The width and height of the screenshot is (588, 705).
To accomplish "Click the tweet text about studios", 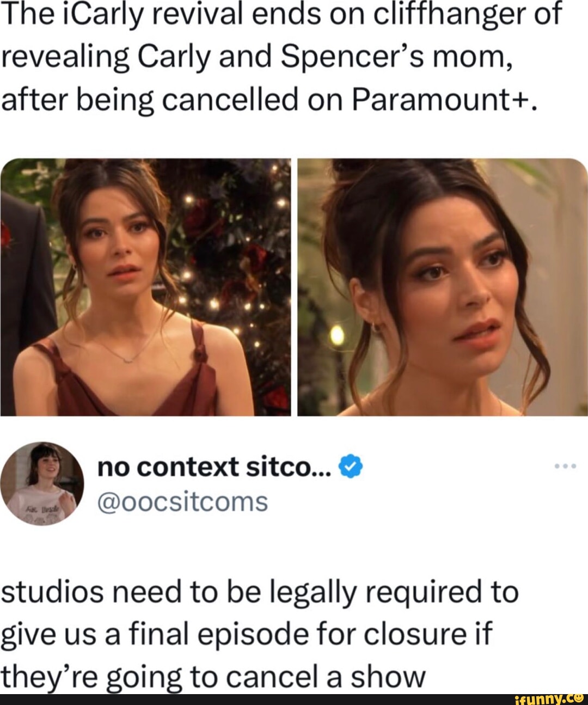I will click(x=260, y=634).
